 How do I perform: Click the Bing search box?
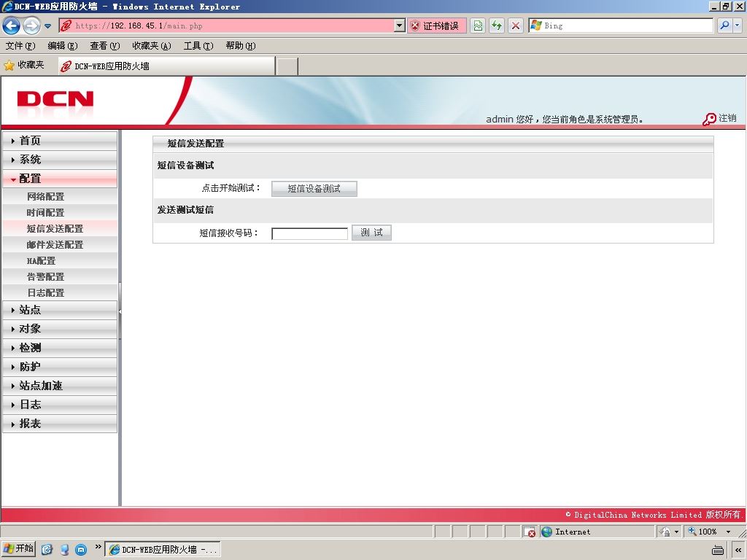point(621,26)
